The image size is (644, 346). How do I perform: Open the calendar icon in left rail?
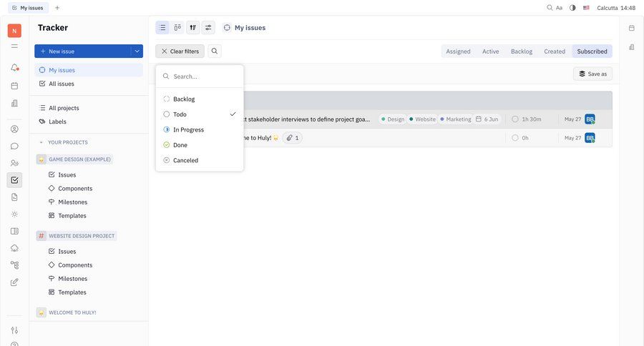pyautogui.click(x=14, y=86)
